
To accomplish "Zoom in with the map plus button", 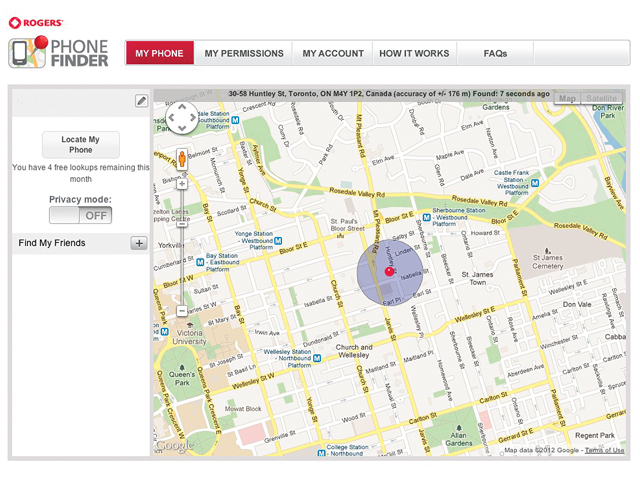I will click(181, 183).
